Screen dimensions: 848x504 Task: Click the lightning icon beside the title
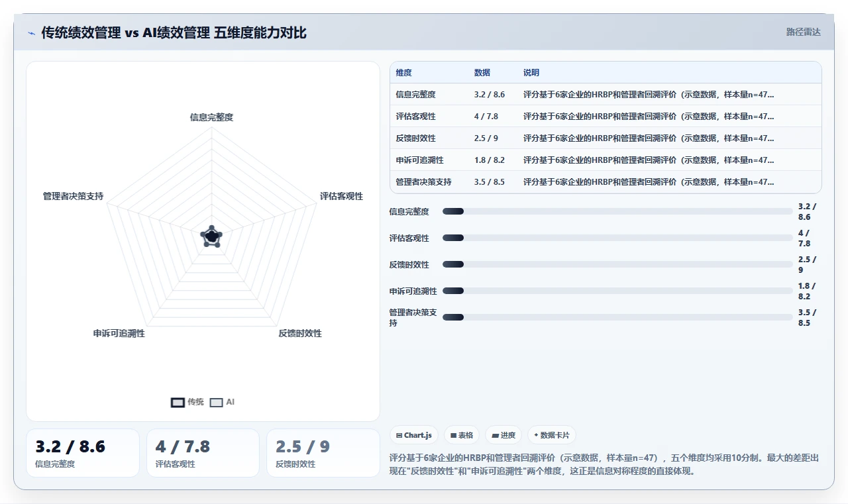(x=32, y=32)
